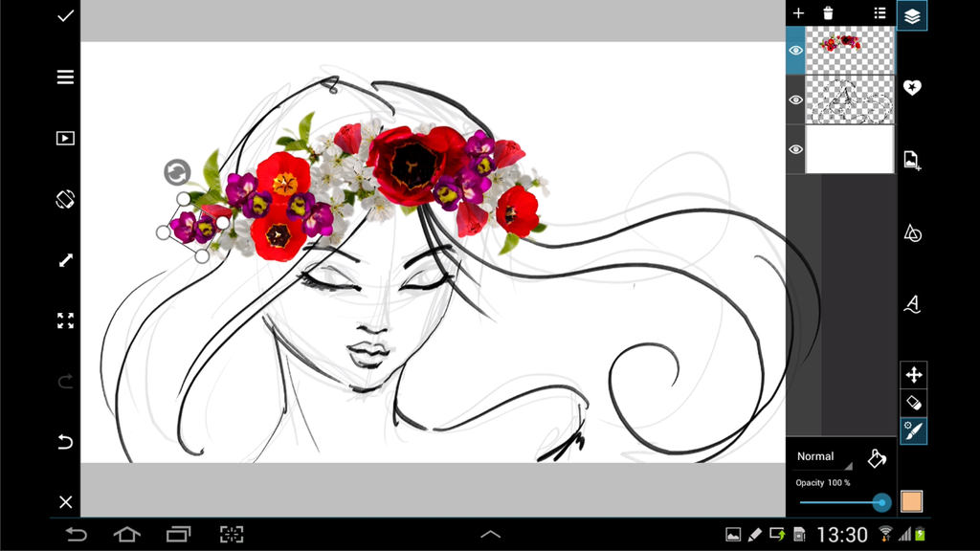The width and height of the screenshot is (980, 551).
Task: Cancel with the X icon
Action: [x=66, y=501]
